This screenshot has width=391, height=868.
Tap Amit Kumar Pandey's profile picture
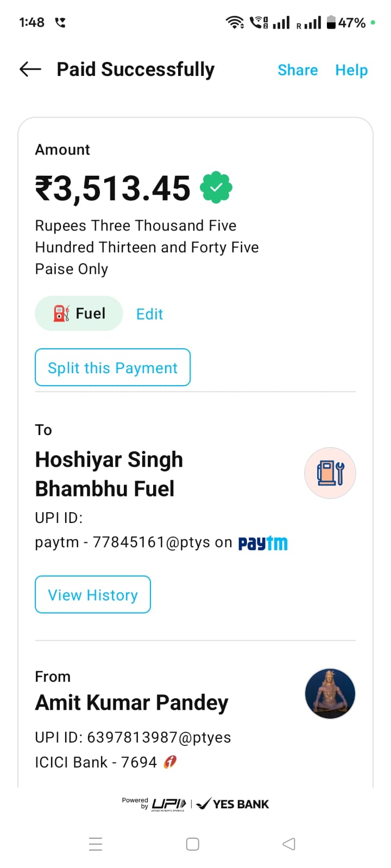pos(330,694)
